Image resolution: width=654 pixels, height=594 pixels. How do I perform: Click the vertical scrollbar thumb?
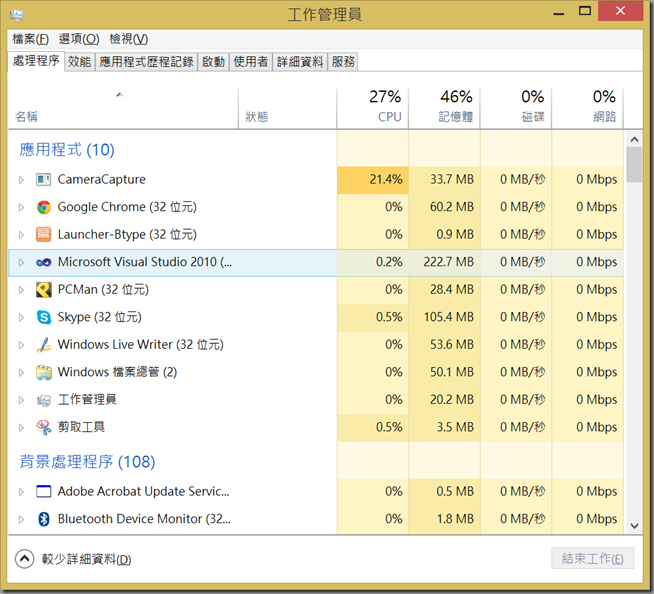[x=634, y=165]
